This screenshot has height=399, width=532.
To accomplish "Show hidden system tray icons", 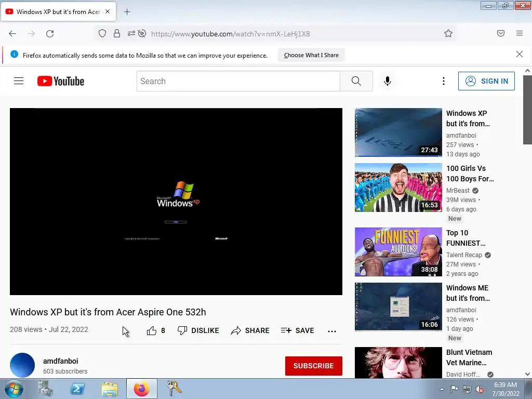I will point(442,390).
